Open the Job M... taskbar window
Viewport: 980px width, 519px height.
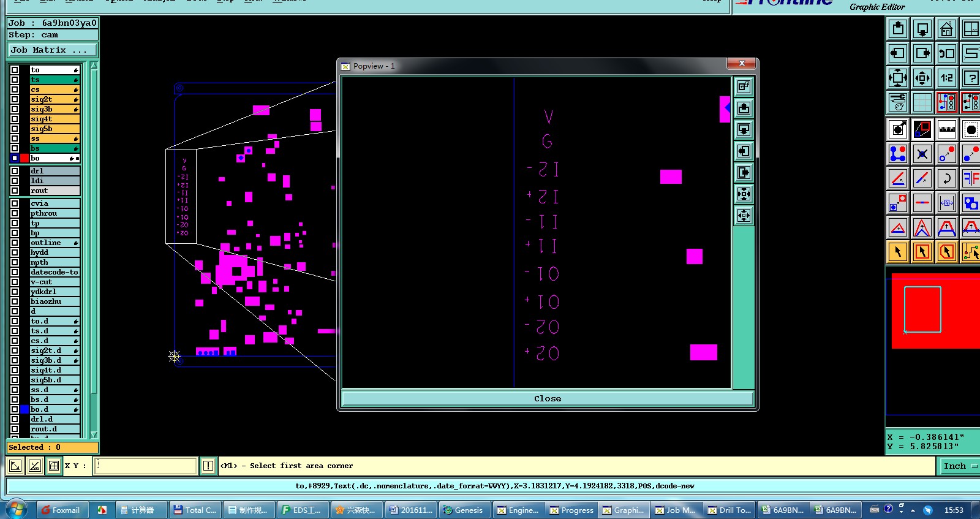tap(676, 510)
